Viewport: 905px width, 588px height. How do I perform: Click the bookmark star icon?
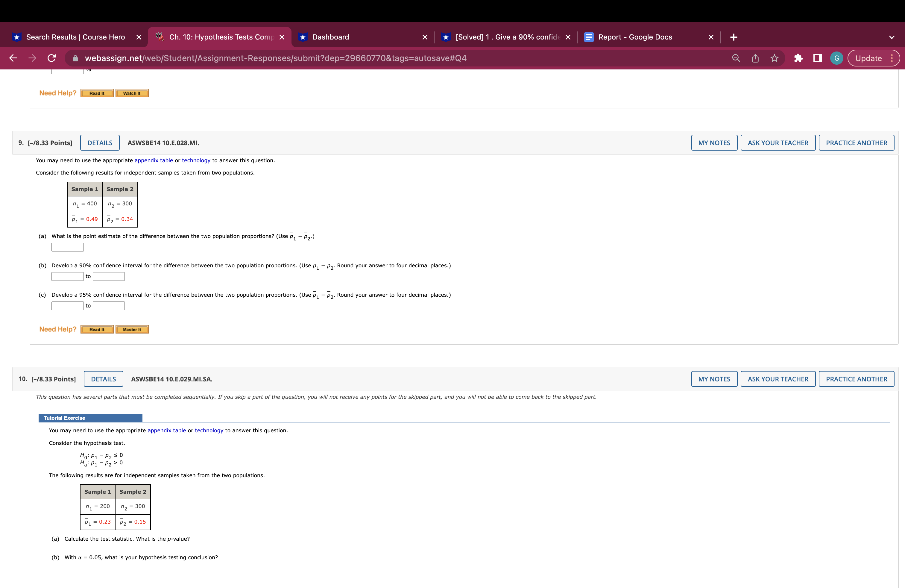click(774, 58)
